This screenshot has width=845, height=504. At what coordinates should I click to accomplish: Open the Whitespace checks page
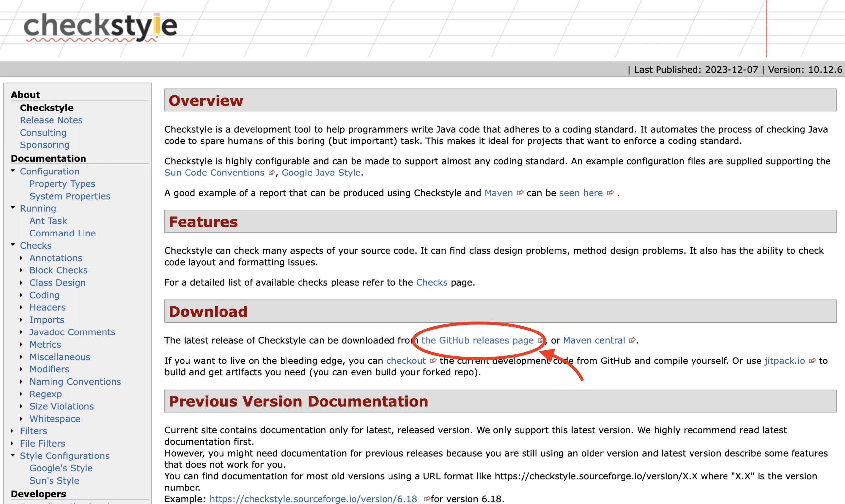pos(55,419)
